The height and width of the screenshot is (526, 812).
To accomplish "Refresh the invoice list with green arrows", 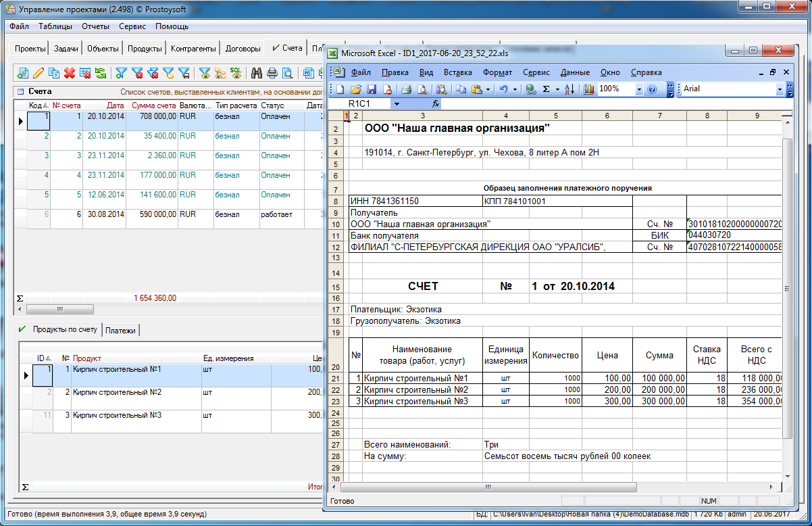I will [101, 72].
